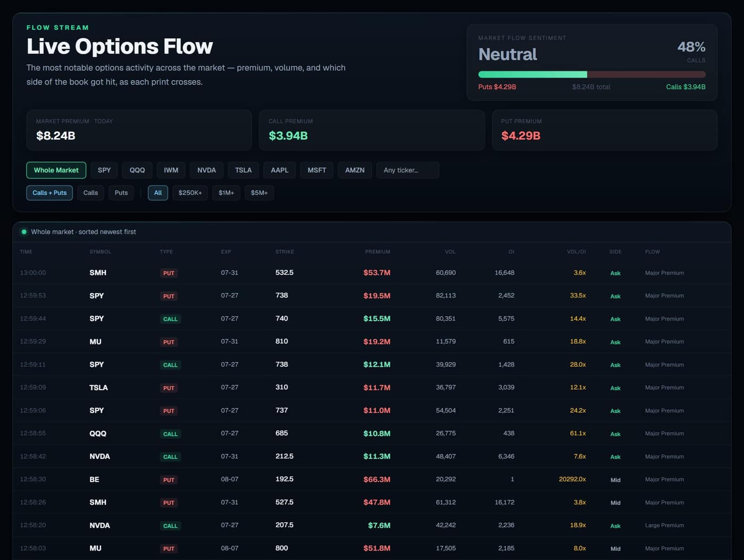This screenshot has width=744, height=560.
Task: Filter flow by IWM ticker
Action: 171,170
